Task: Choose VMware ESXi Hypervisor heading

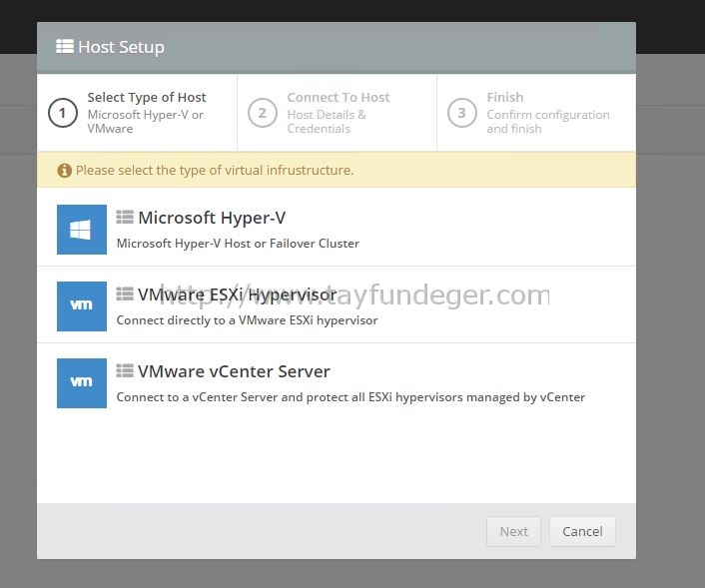Action: coord(238,294)
